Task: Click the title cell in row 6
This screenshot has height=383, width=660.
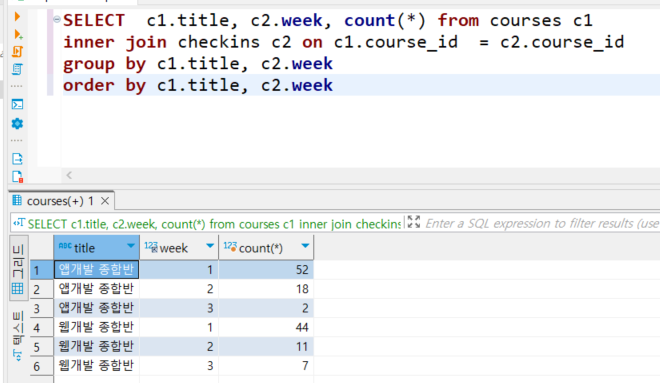Action: click(96, 366)
